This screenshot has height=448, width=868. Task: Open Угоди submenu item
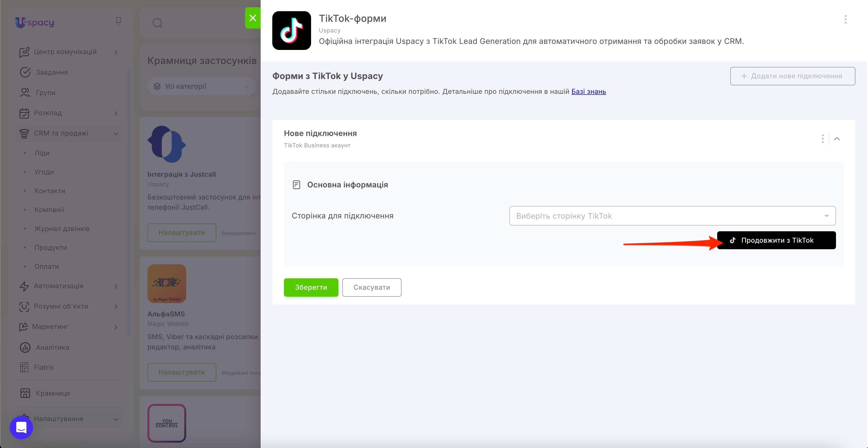44,172
